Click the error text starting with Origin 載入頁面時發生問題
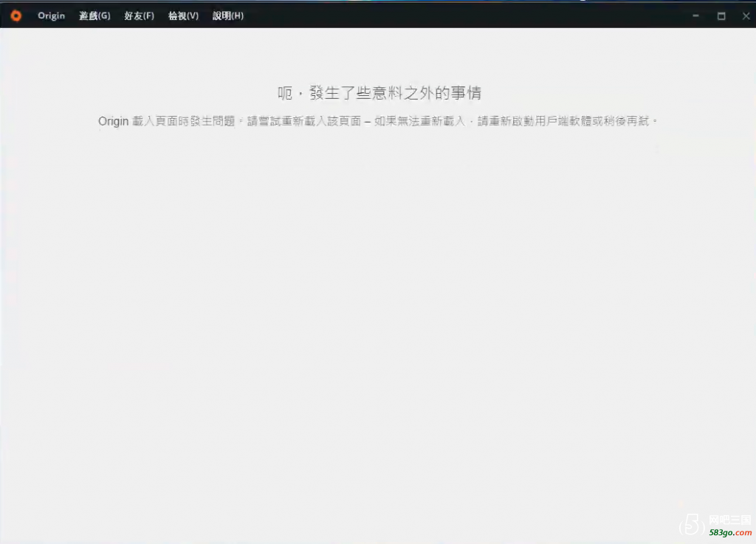 coord(379,121)
